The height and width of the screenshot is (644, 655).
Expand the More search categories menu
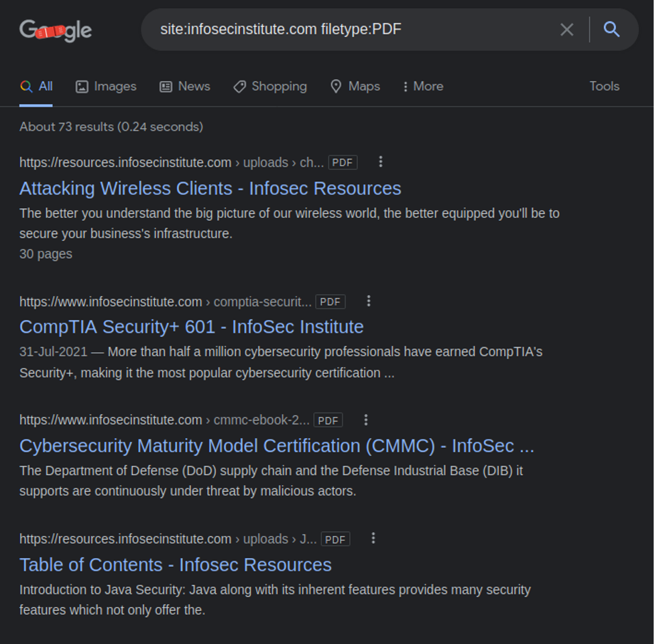point(423,87)
